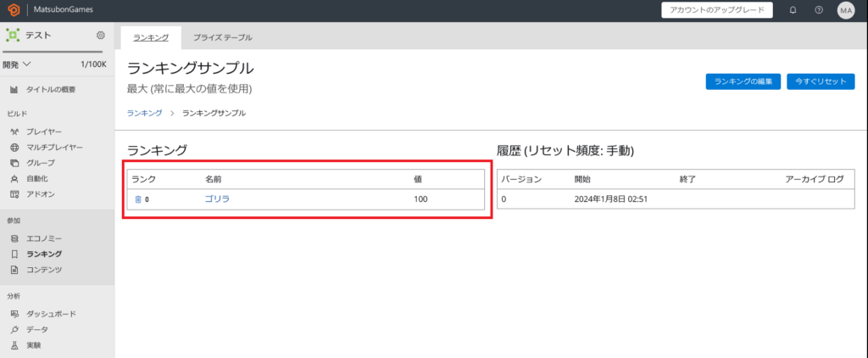Click the コンテンツ document icon
868x358 pixels.
coord(15,270)
